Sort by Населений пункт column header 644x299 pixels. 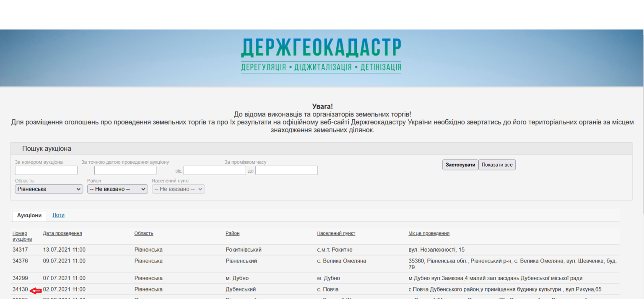(336, 233)
